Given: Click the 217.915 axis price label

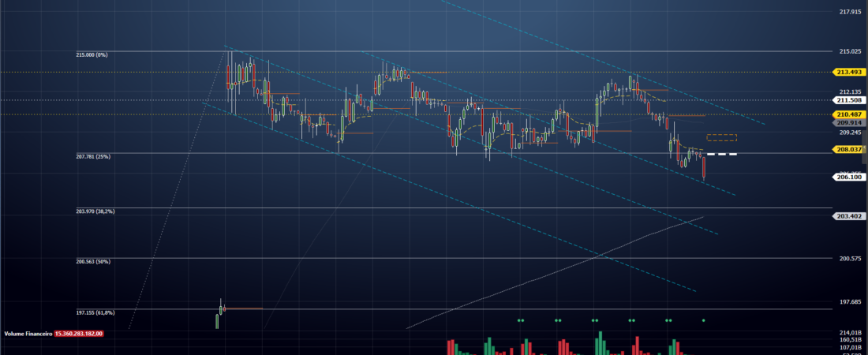Looking at the screenshot, I should click(x=852, y=12).
